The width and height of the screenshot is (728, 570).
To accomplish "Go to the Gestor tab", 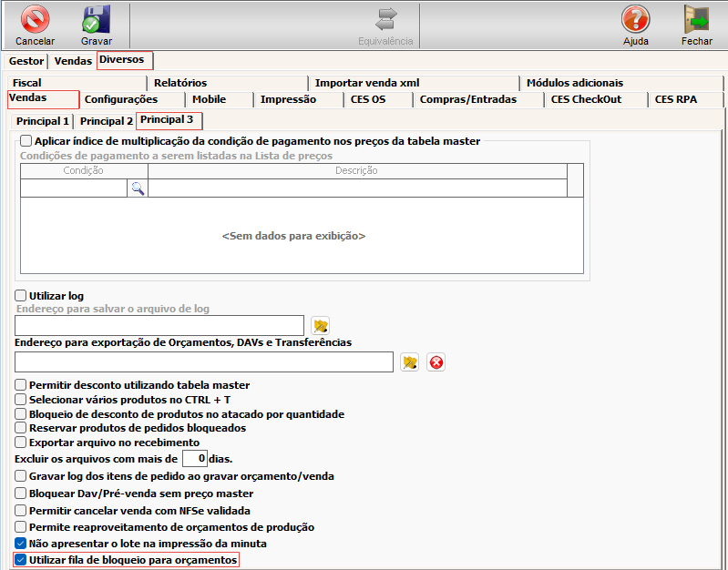I will click(26, 61).
